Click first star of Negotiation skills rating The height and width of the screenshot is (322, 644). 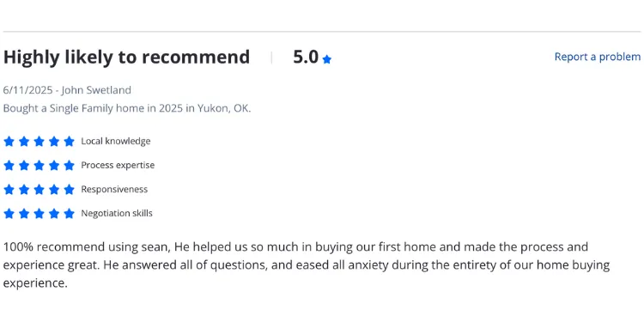pos(9,214)
